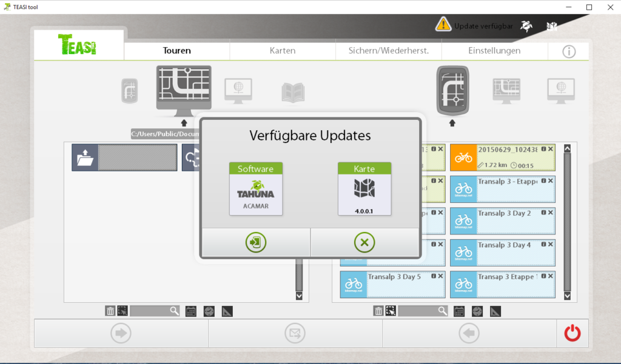Image resolution: width=621 pixels, height=364 pixels.
Task: Click the 'Update verfügbar' text
Action: coord(483,26)
